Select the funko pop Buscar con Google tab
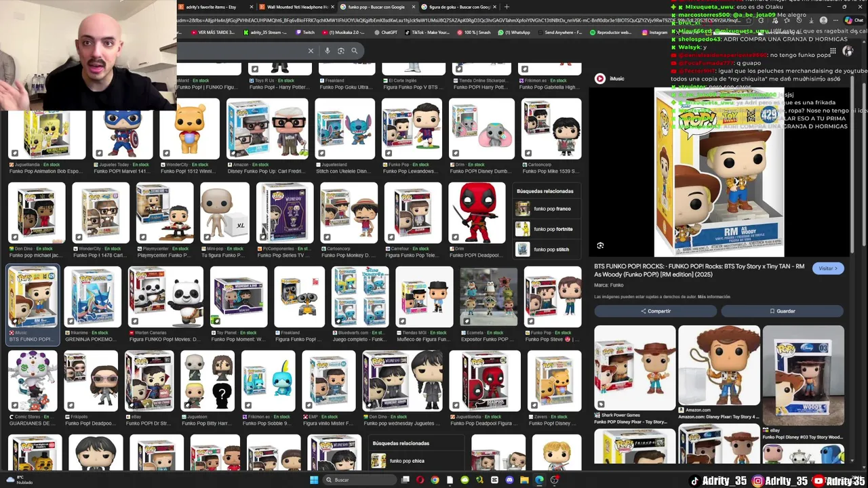The width and height of the screenshot is (868, 488). [x=376, y=7]
